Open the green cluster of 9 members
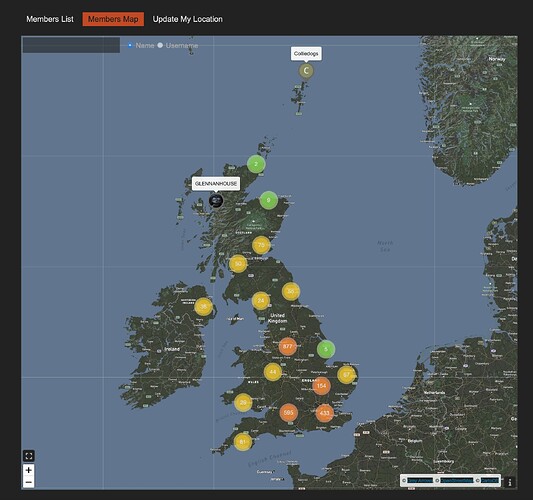 pos(269,200)
